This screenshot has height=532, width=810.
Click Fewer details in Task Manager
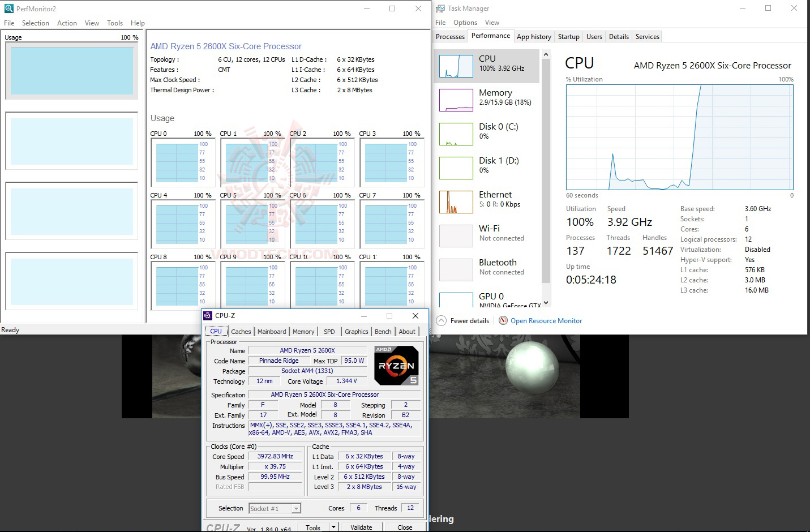(x=463, y=321)
